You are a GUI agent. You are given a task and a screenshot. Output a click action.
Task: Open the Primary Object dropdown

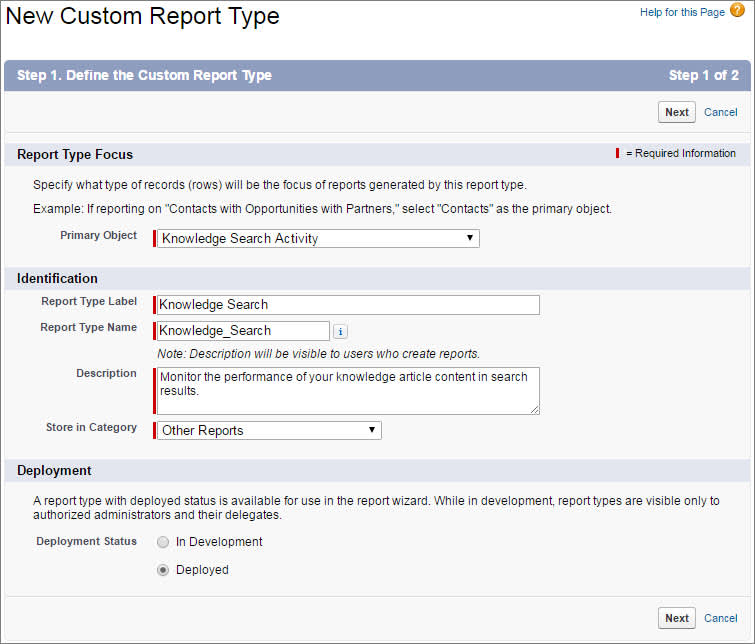point(318,238)
